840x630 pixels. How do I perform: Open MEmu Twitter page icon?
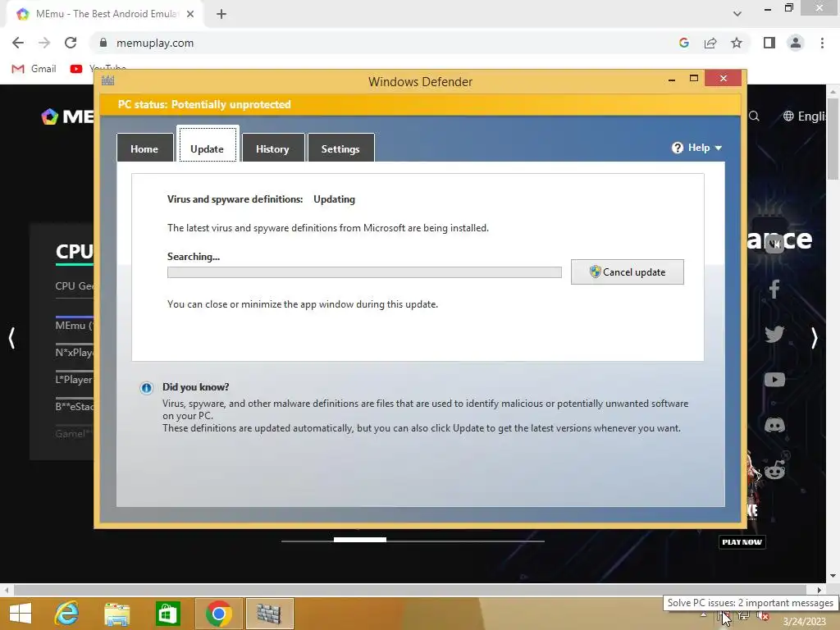click(774, 335)
